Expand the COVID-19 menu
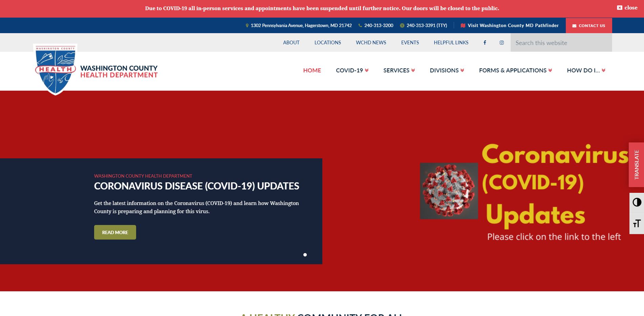 pos(352,70)
